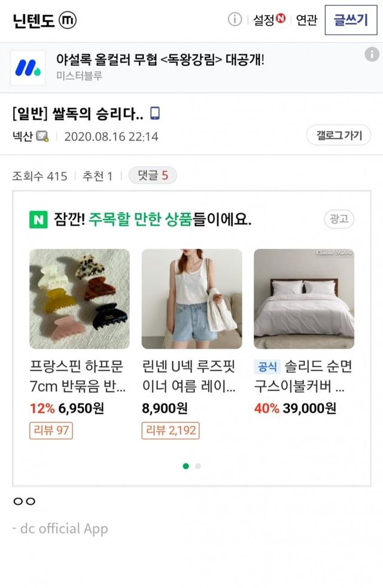Select the hair claw clip product thumbnail
Screen dimensions: 383x588
(x=80, y=298)
